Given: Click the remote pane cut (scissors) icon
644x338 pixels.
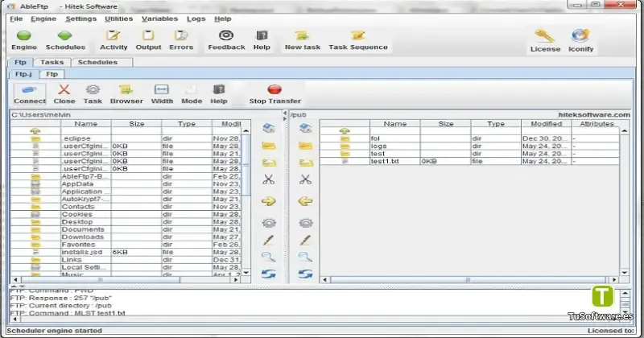Looking at the screenshot, I should tap(305, 179).
